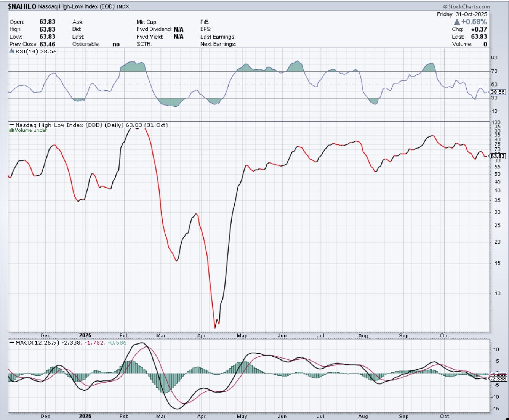Open the StockCharts.com attribution link
The image size is (509, 420).
466,6
